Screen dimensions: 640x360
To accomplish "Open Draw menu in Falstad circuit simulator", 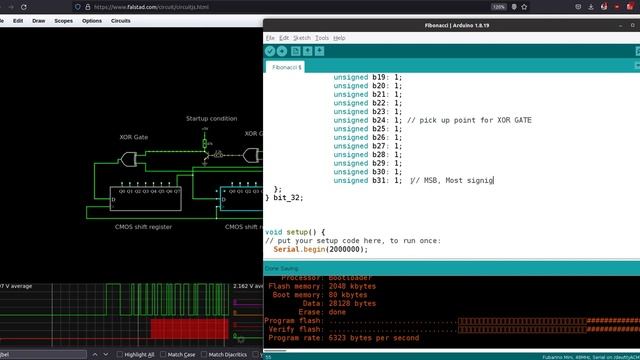I will (39, 21).
